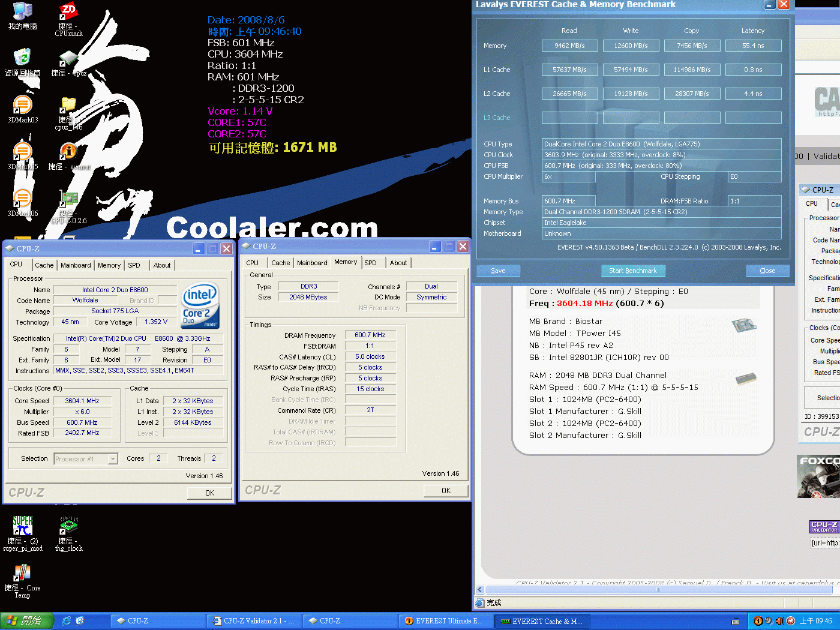Click the speaker volume icon in system tray
Image resolution: width=840 pixels, height=630 pixels.
click(x=779, y=621)
